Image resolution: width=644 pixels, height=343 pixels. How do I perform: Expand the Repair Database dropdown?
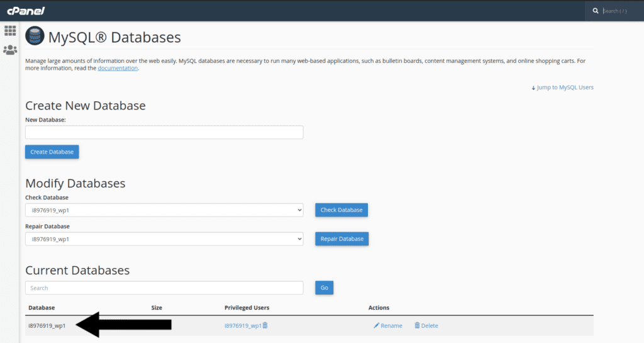[x=164, y=239]
